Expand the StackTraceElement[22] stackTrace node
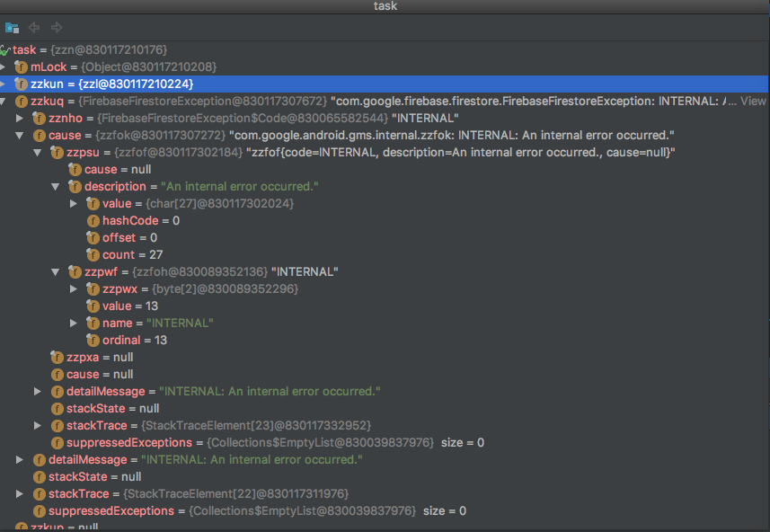The image size is (770, 532). click(20, 493)
